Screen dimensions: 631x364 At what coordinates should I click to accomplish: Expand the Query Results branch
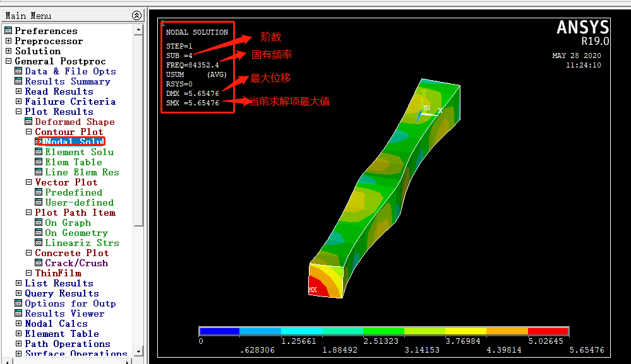[18, 293]
